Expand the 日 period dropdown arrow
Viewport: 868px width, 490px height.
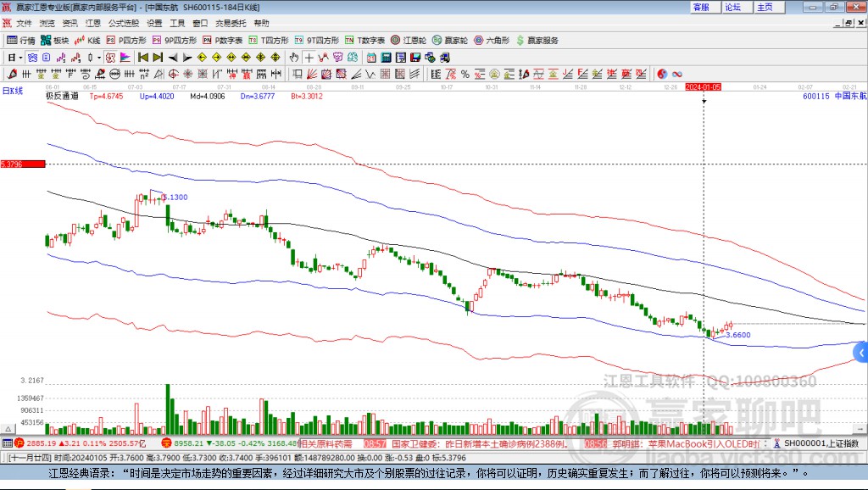(20, 58)
